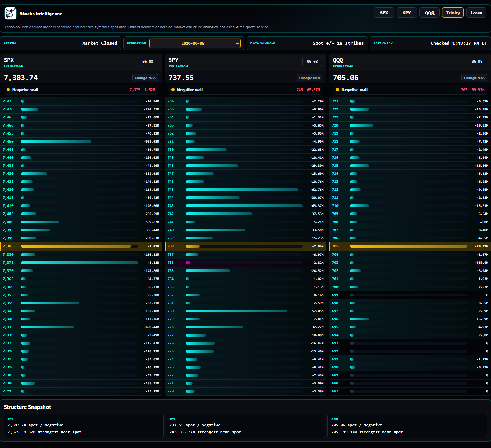
Task: Click the Stocks Intelligence lynx logo icon
Action: point(10,13)
